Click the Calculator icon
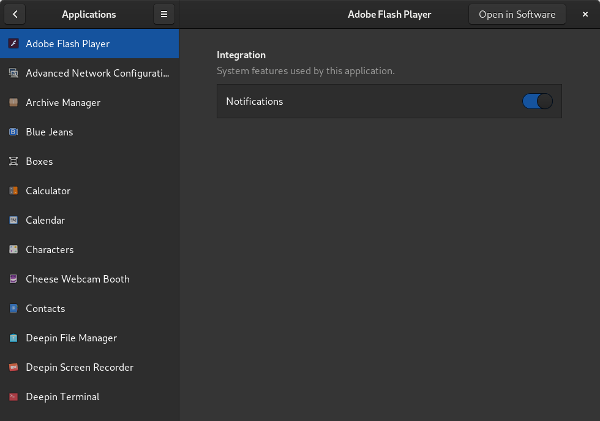This screenshot has width=600, height=421. (13, 191)
